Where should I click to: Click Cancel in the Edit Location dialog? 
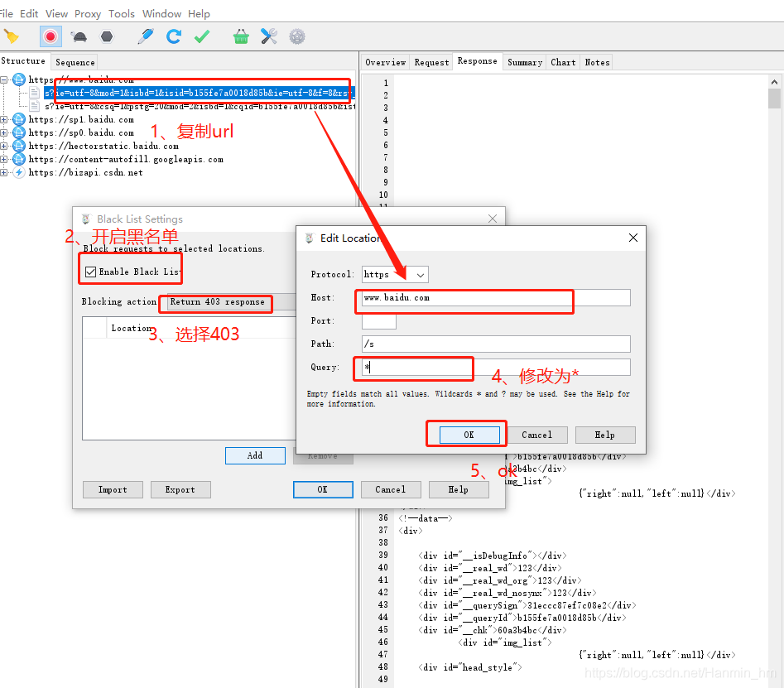(x=537, y=435)
